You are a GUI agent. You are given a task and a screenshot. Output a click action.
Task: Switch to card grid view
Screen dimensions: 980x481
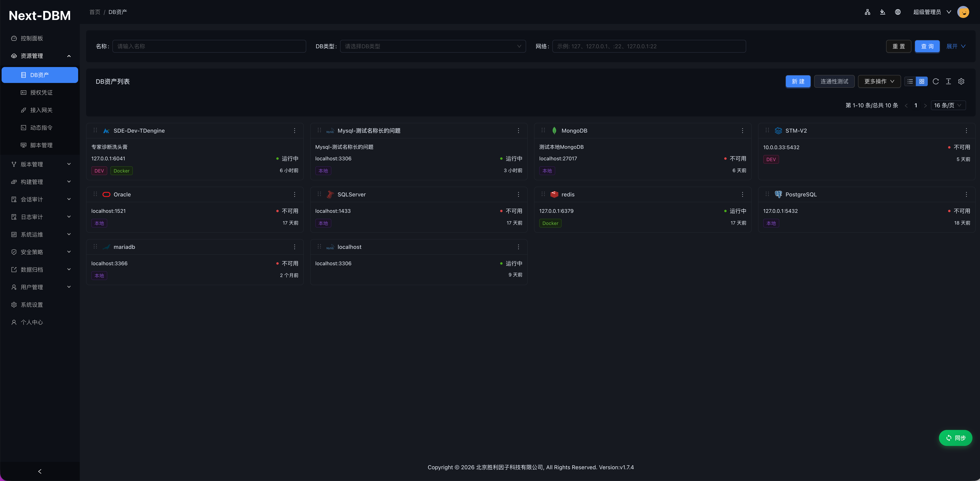[x=922, y=81]
